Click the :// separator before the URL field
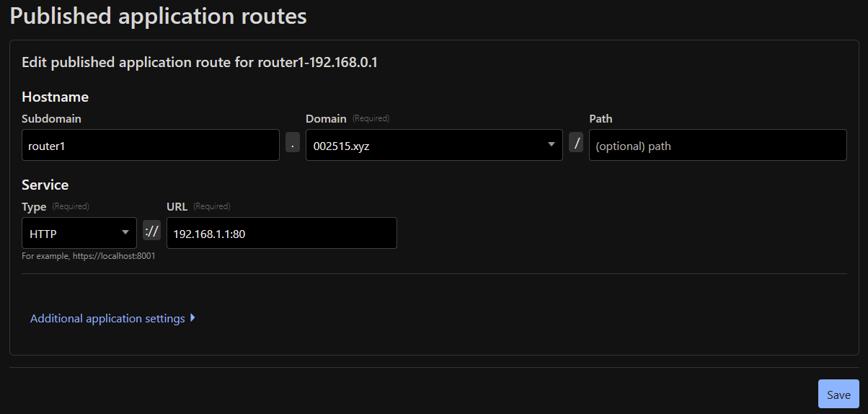868x414 pixels. tap(151, 231)
